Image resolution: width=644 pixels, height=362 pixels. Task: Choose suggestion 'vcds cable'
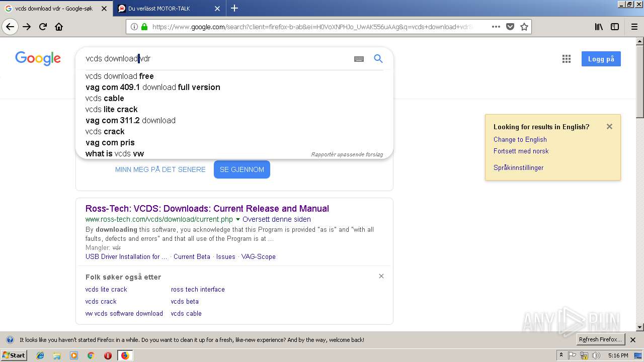click(105, 99)
